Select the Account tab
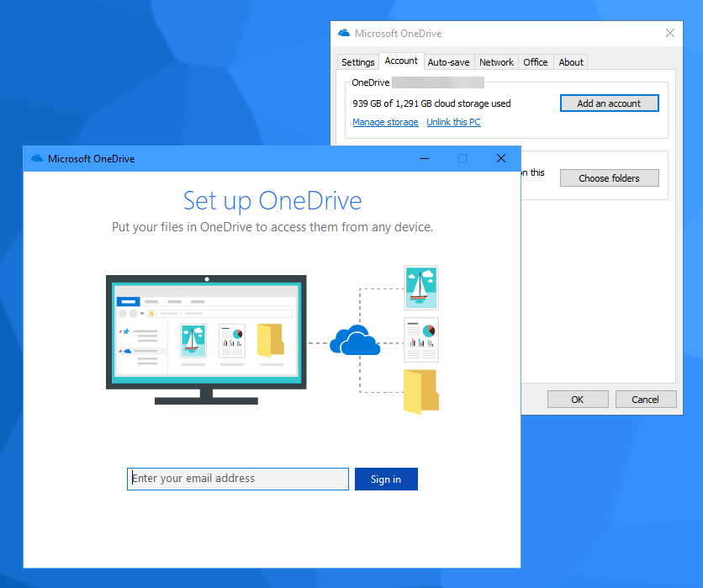This screenshot has height=588, width=703. pos(401,61)
